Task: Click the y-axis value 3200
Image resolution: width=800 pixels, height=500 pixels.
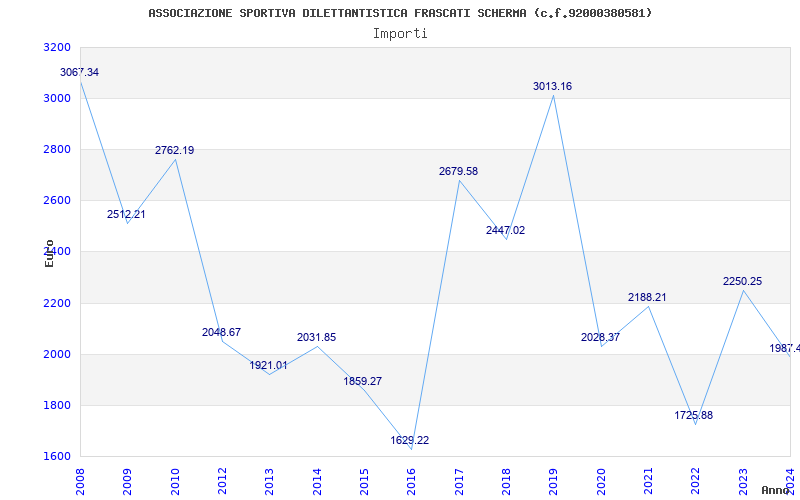Action: [x=57, y=47]
